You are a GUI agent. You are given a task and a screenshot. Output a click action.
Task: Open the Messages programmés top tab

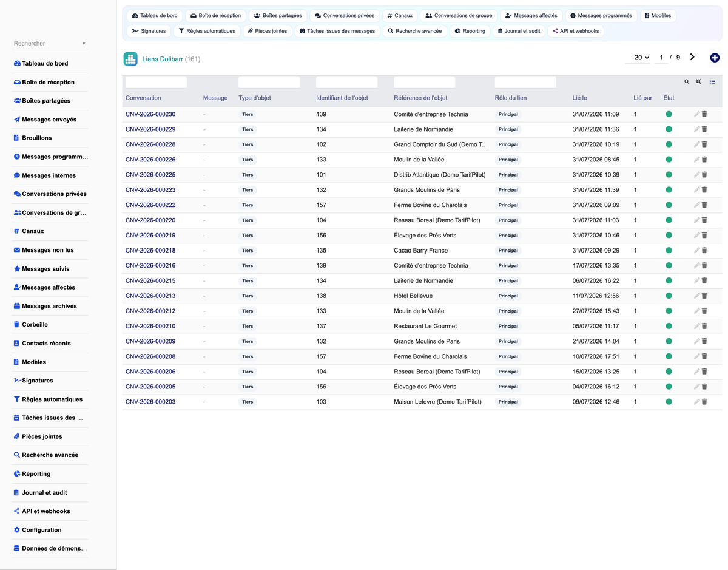(x=601, y=16)
